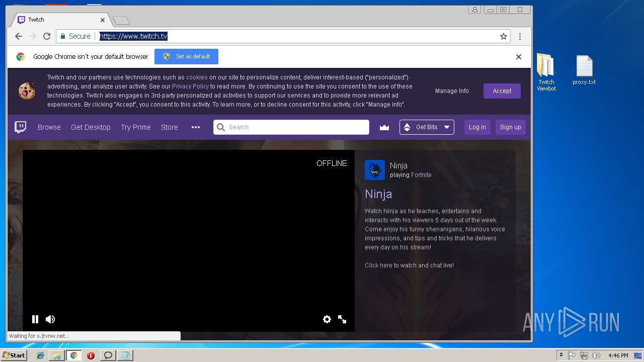The width and height of the screenshot is (644, 362).
Task: Toggle fullscreen on the video player
Action: [x=342, y=319]
